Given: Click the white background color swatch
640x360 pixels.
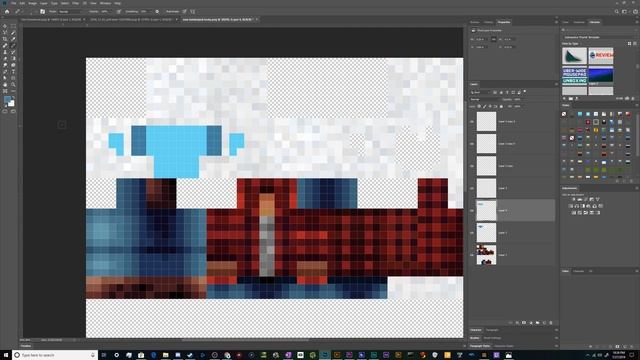Looking at the screenshot, I should click(11, 104).
